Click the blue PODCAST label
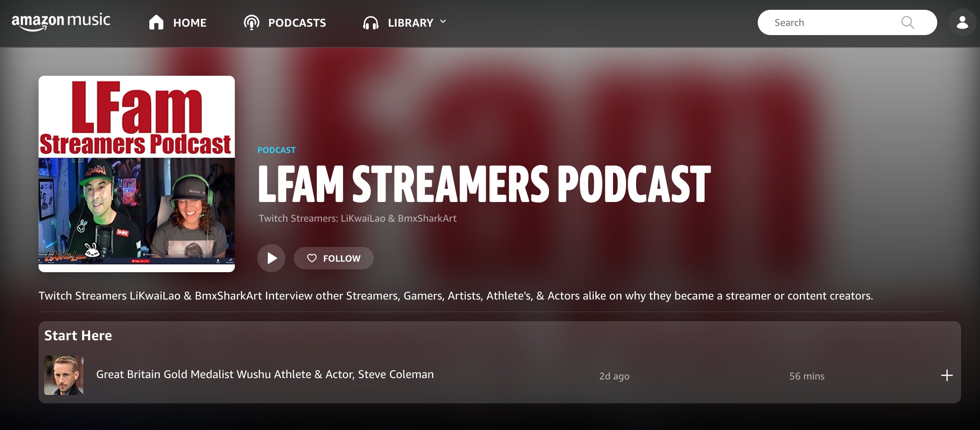Viewport: 980px width, 430px height. [x=276, y=150]
